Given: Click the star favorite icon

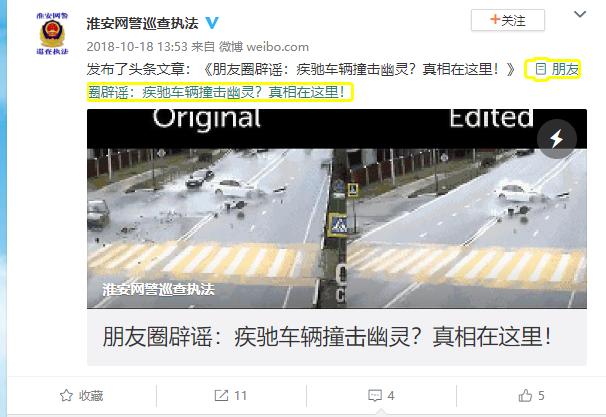Looking at the screenshot, I should pyautogui.click(x=66, y=395).
